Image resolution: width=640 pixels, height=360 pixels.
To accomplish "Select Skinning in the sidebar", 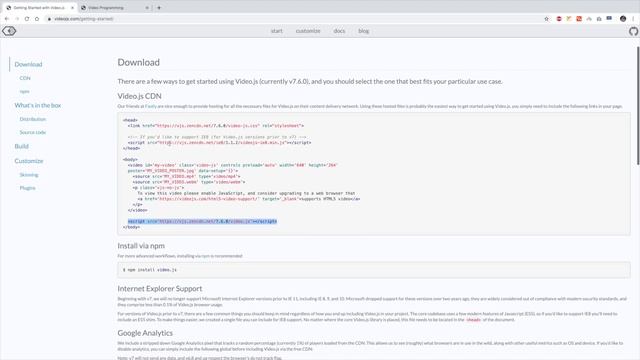I will 29,175.
